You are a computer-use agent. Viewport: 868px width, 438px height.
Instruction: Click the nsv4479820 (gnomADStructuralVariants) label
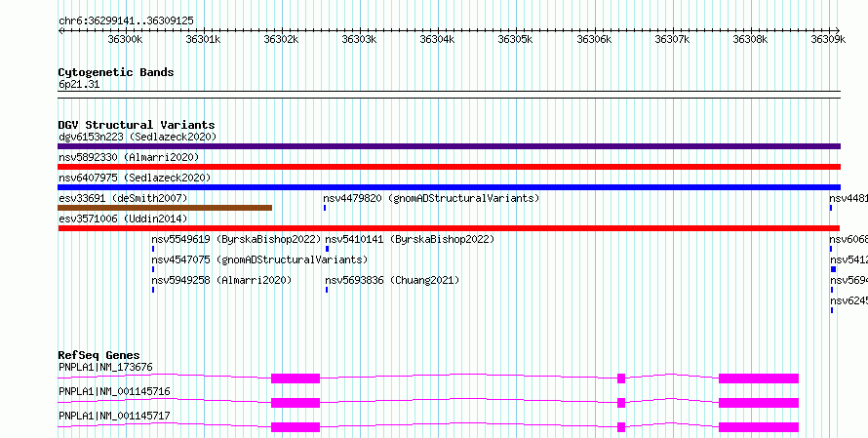pyautogui.click(x=431, y=198)
